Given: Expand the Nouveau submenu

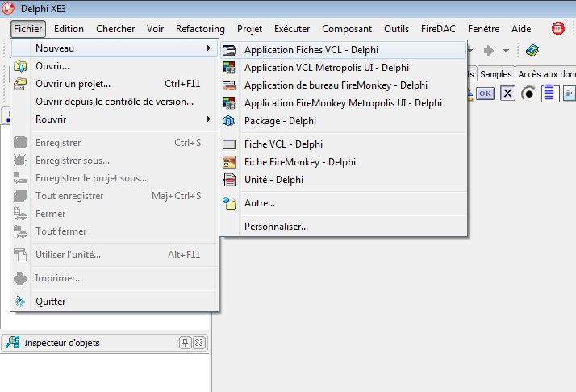Looking at the screenshot, I should pos(115,48).
